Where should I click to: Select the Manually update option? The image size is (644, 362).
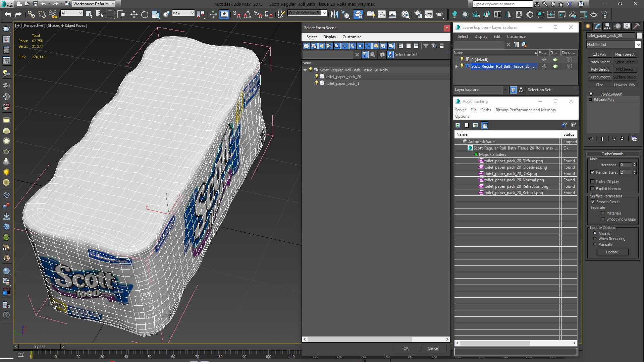click(x=595, y=244)
